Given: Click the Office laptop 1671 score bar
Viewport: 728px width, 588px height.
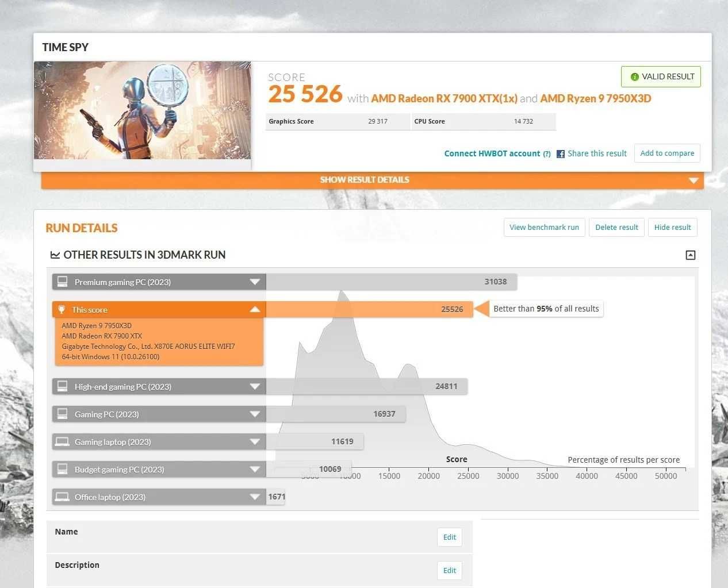Looking at the screenshot, I should pos(275,497).
